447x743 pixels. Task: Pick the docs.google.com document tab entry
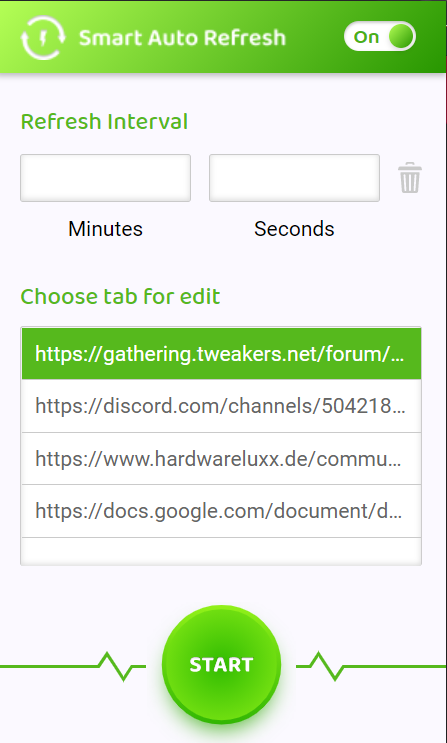221,511
